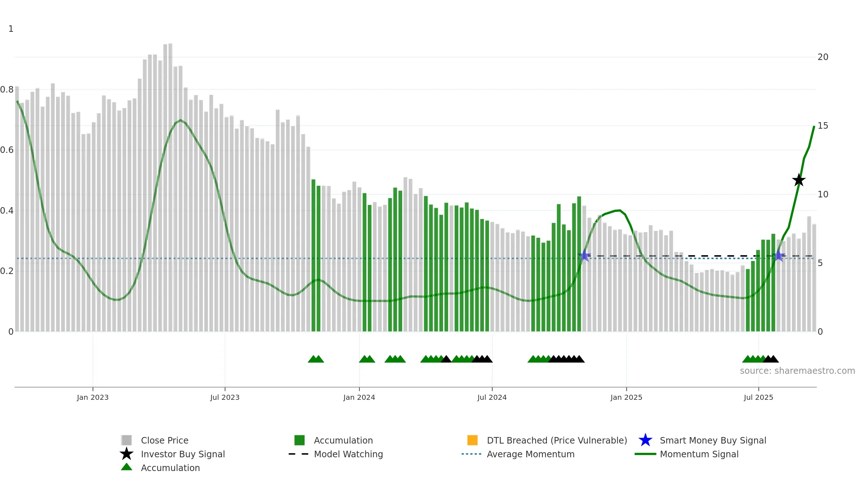Toggle the Average Momentum legend entry
Image resolution: width=868 pixels, height=488 pixels.
[x=518, y=454]
